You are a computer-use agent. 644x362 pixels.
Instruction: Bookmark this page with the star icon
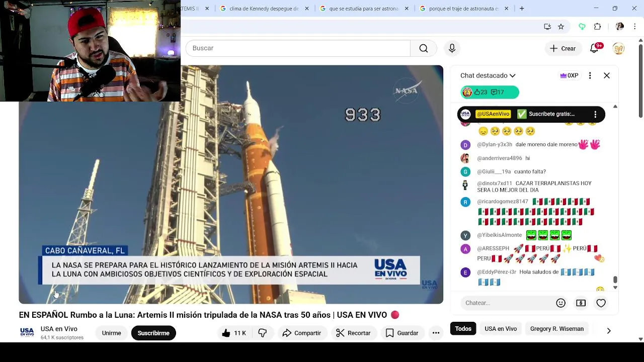click(x=561, y=27)
